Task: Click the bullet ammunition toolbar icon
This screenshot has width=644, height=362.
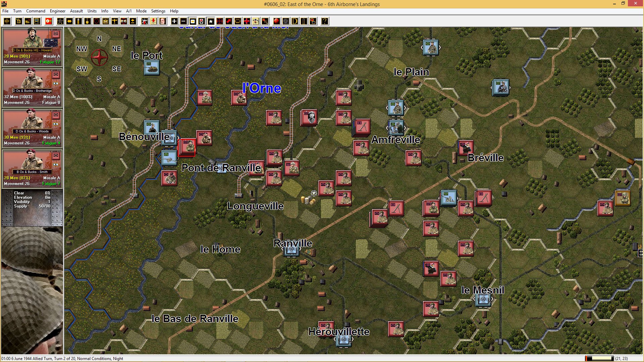Action: 78,21
